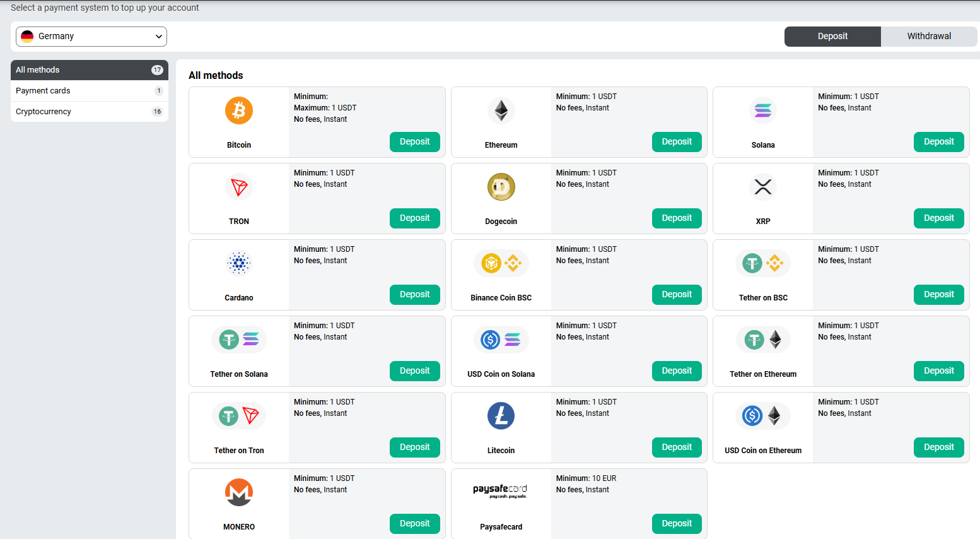The height and width of the screenshot is (539, 980).
Task: Pick the Litecoin logo icon
Action: pos(501,416)
